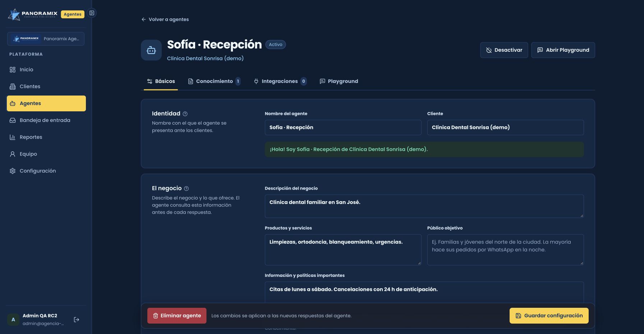Viewport: 644px width, 334px height.
Task: Click the resize handle of Público objetivo box
Action: coord(581,263)
